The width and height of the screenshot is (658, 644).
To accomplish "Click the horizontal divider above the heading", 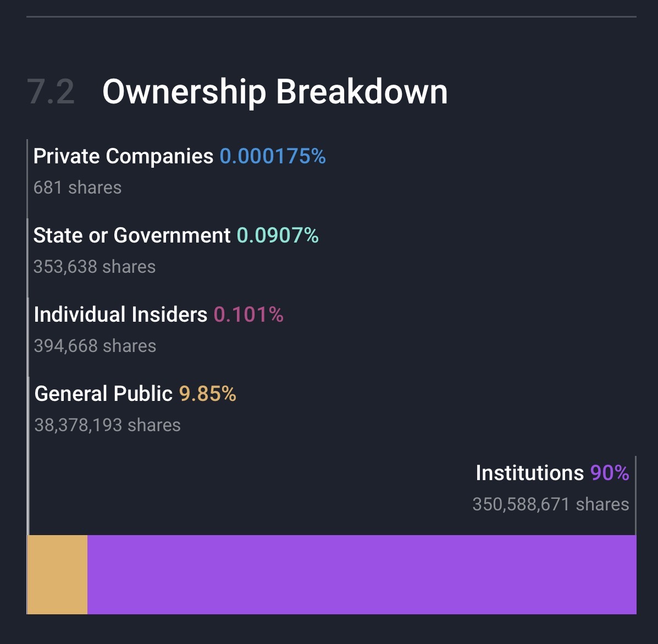I will pyautogui.click(x=331, y=17).
